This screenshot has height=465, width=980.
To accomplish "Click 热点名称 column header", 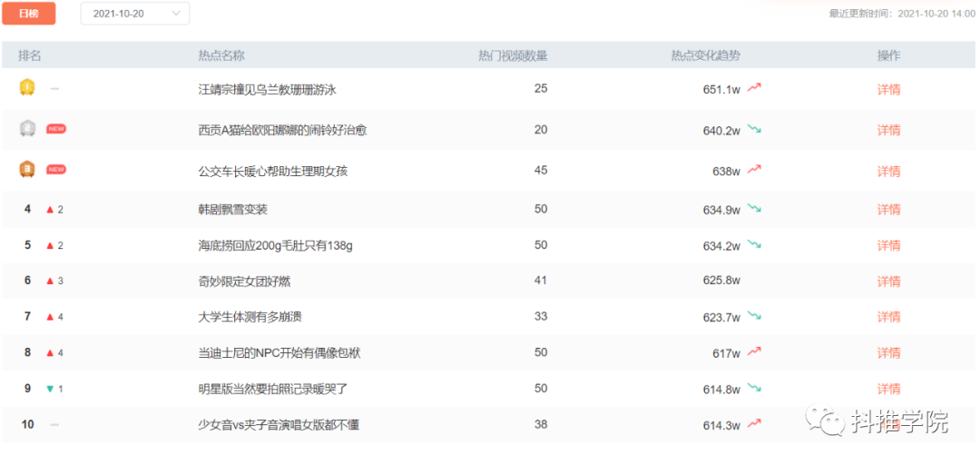I will 221,55.
